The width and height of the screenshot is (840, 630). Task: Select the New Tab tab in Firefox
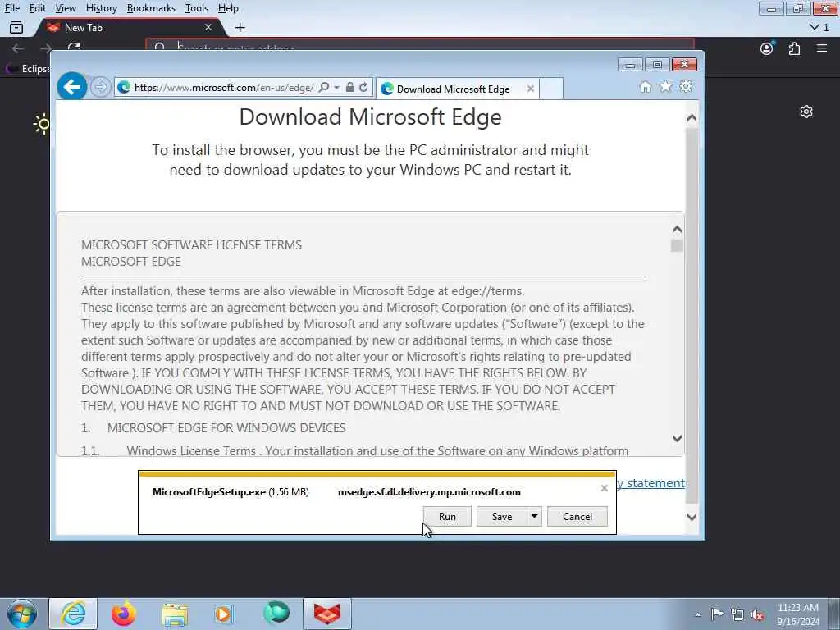coord(130,27)
